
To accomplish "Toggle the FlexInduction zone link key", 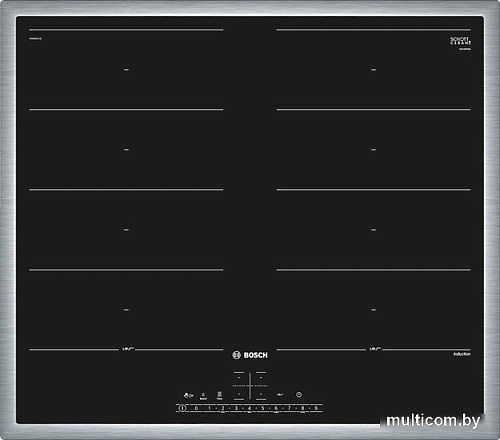I will click(219, 396).
